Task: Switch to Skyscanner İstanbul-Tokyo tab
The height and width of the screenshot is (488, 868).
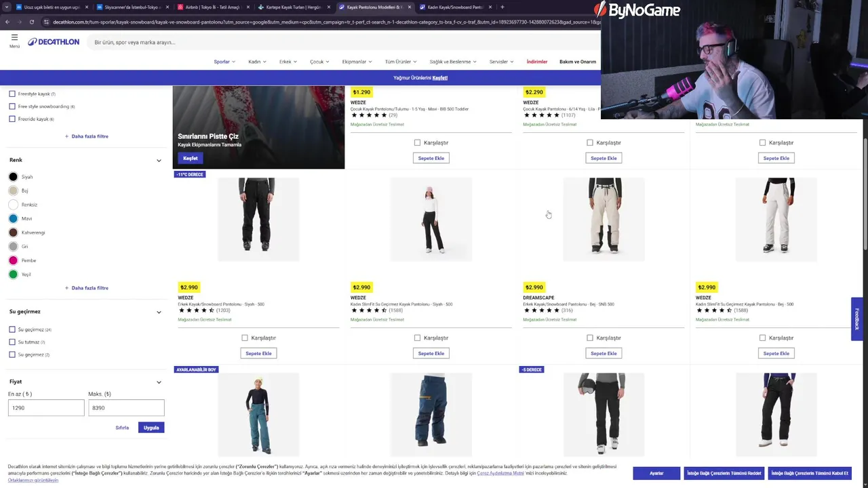Action: 132,7
